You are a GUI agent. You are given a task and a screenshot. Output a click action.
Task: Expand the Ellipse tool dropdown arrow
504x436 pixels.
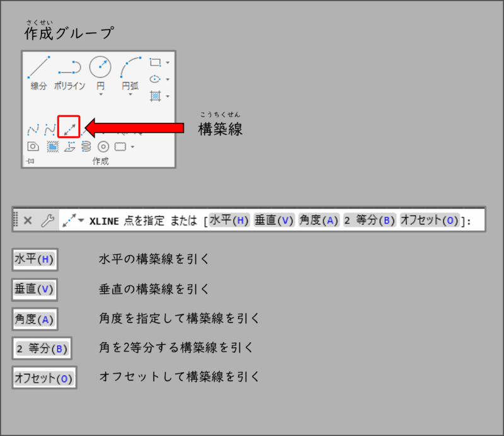[168, 79]
